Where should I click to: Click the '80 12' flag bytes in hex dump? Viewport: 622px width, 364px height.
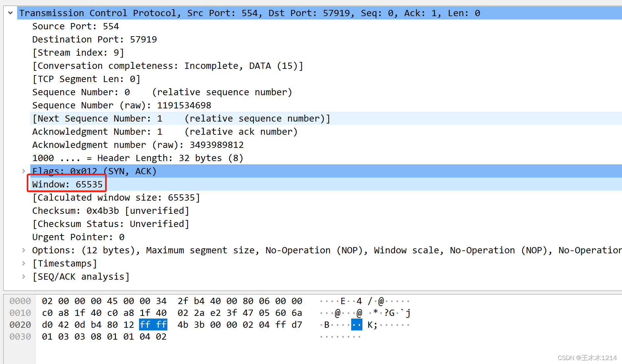pos(121,324)
